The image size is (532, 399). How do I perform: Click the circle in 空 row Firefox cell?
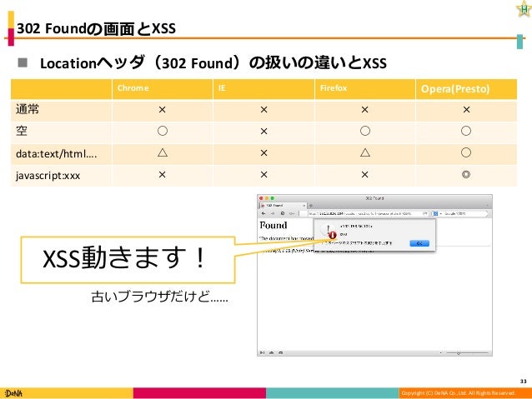pos(365,131)
